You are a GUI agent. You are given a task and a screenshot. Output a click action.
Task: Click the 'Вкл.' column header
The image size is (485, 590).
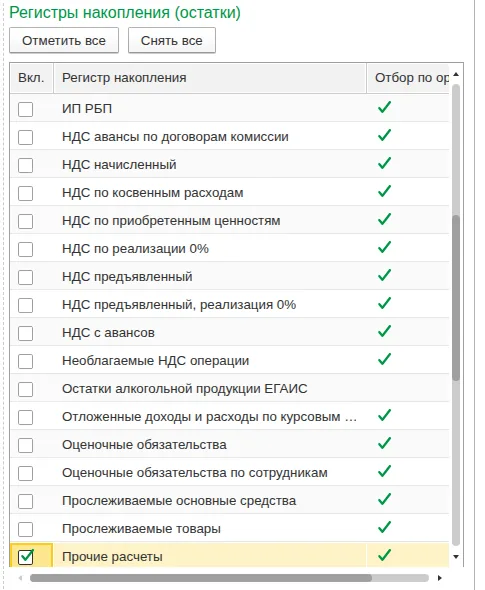click(x=31, y=78)
